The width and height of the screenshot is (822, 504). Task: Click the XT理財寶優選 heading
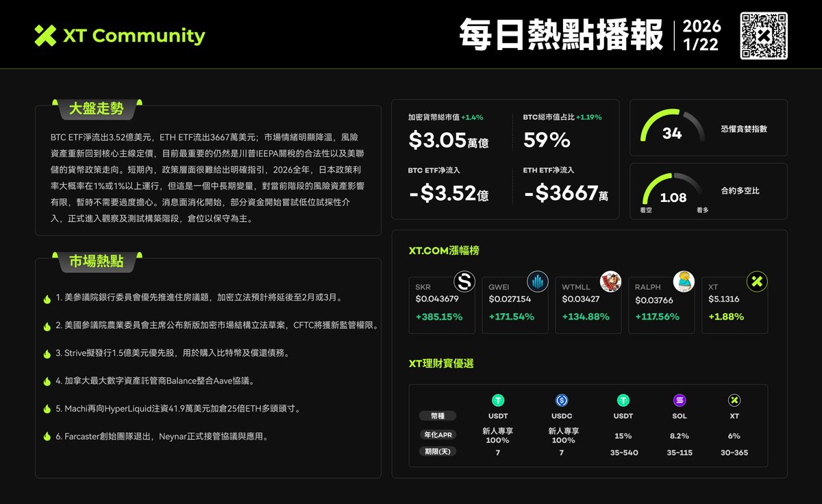pyautogui.click(x=441, y=363)
